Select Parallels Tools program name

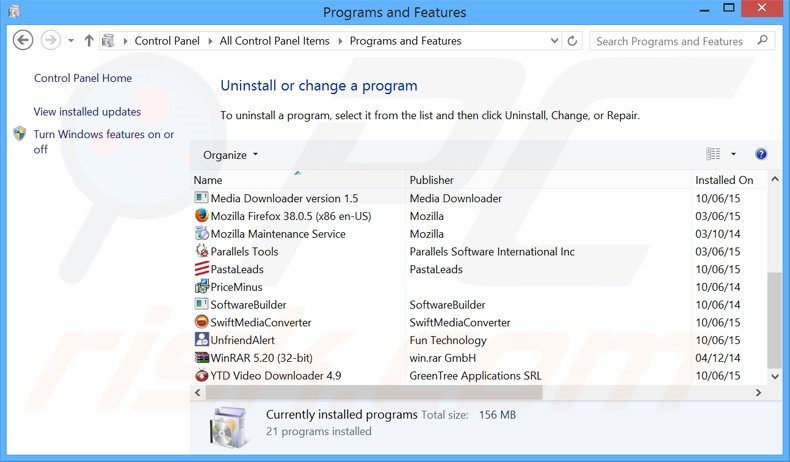point(244,251)
